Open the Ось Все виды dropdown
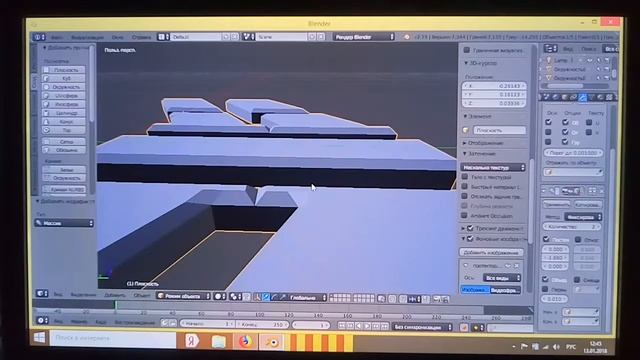This screenshot has width=640, height=360. [x=502, y=278]
